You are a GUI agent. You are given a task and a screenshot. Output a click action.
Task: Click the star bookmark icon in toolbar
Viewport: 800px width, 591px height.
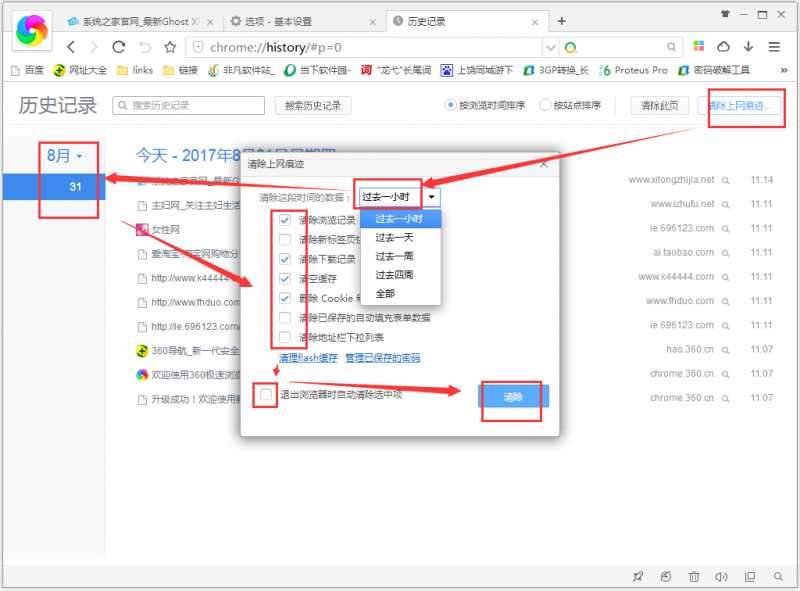point(170,47)
